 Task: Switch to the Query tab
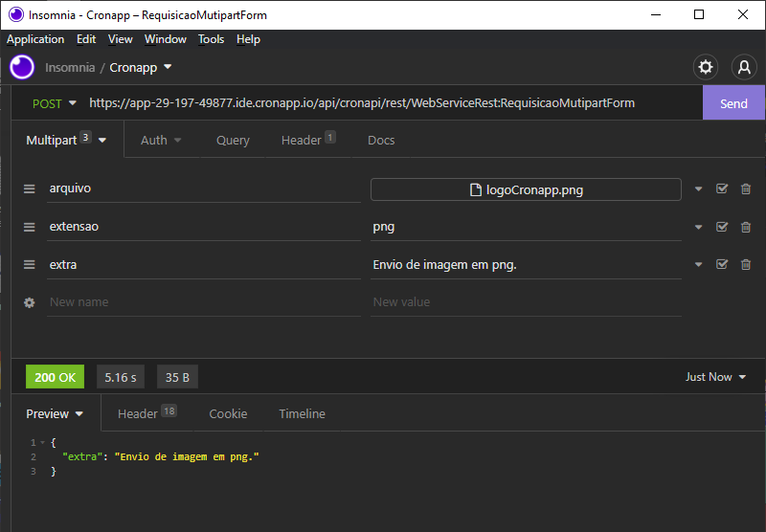coord(233,140)
